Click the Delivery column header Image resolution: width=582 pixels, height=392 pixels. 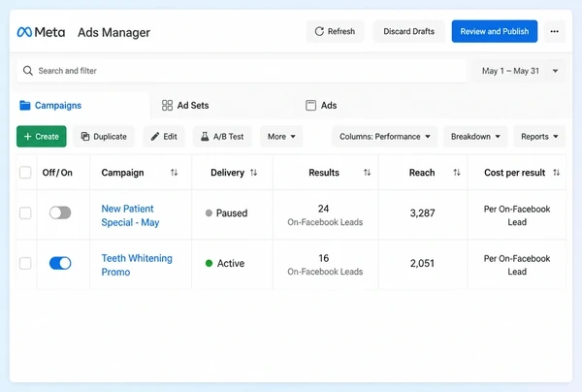pos(228,173)
